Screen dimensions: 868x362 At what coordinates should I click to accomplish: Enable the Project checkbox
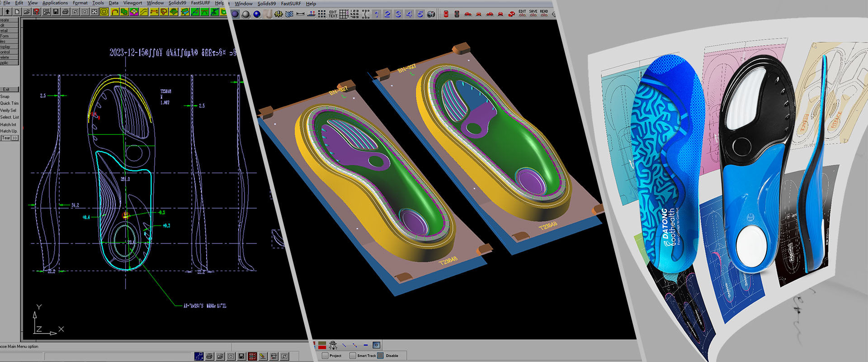point(325,356)
